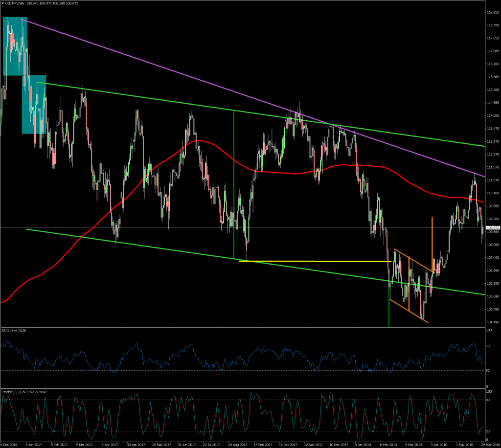501x448 pixels.
Task: Click the RSI(14) indicator label
Action: pos(13,331)
